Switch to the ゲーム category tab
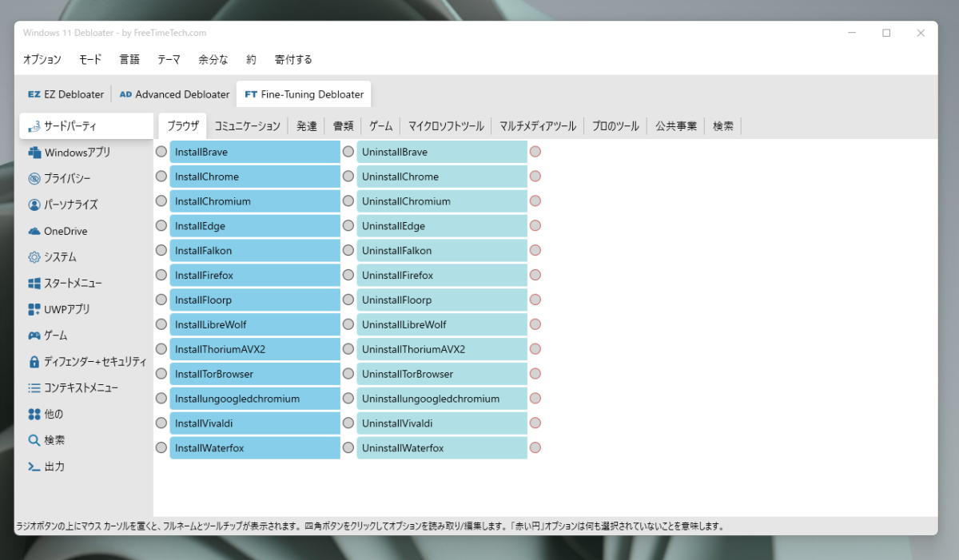This screenshot has width=959, height=560. point(381,126)
